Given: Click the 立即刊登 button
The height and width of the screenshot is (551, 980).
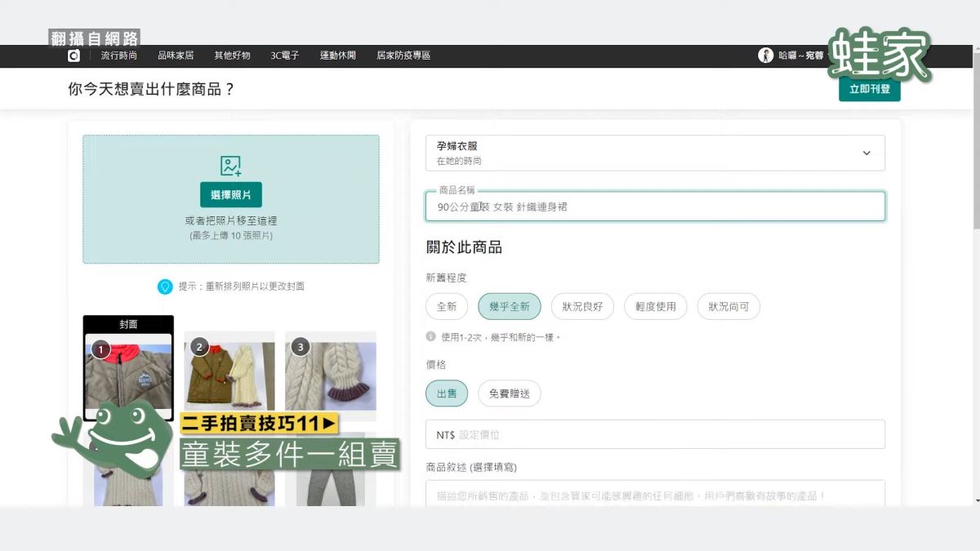Looking at the screenshot, I should [869, 89].
